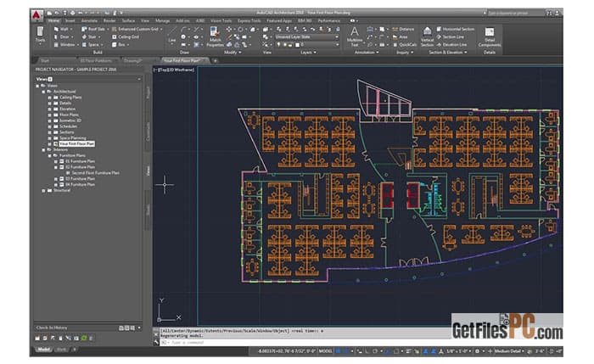
Task: Select the Stair tool
Action: tap(90, 36)
